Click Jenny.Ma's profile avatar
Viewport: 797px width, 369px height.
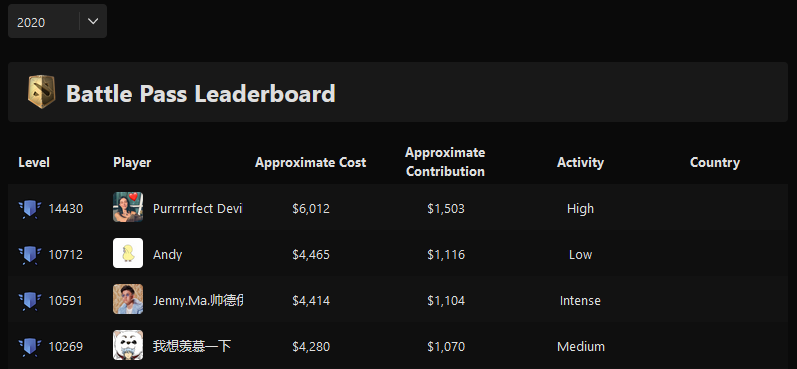tap(128, 299)
